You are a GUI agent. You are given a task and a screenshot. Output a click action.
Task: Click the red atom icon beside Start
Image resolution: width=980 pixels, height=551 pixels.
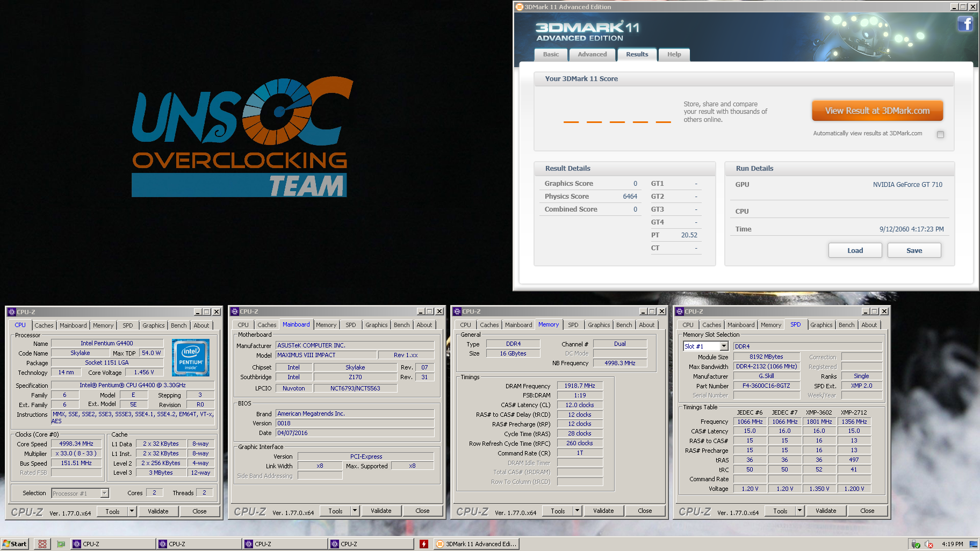42,544
